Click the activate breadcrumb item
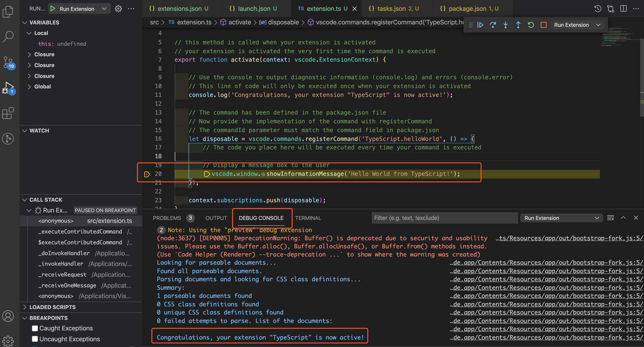Viewport: 644px width, 347px height. click(x=235, y=22)
